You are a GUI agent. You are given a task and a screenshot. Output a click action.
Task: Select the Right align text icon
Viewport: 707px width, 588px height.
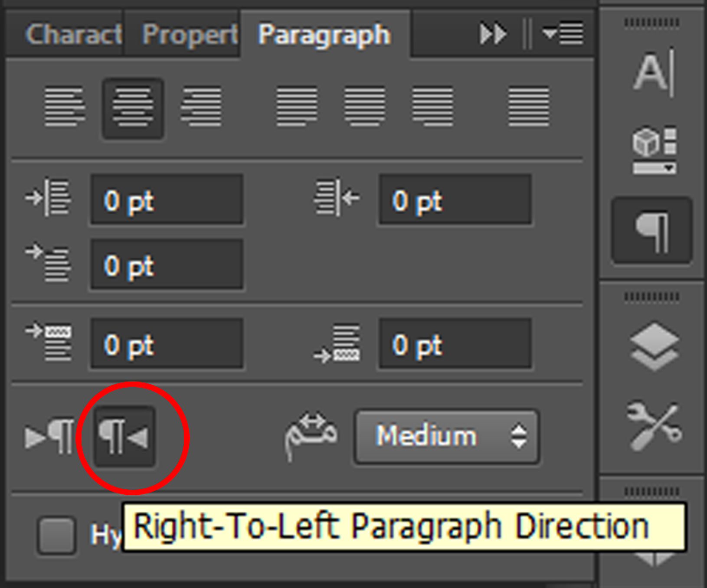(201, 107)
